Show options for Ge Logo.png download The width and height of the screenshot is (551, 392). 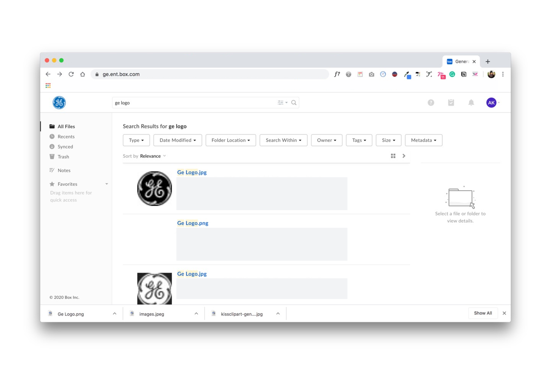115,314
